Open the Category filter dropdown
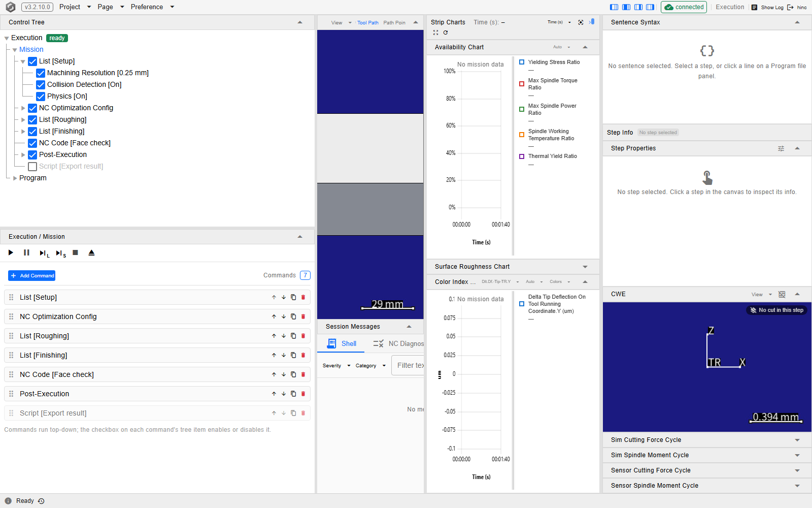The height and width of the screenshot is (508, 812). 370,366
